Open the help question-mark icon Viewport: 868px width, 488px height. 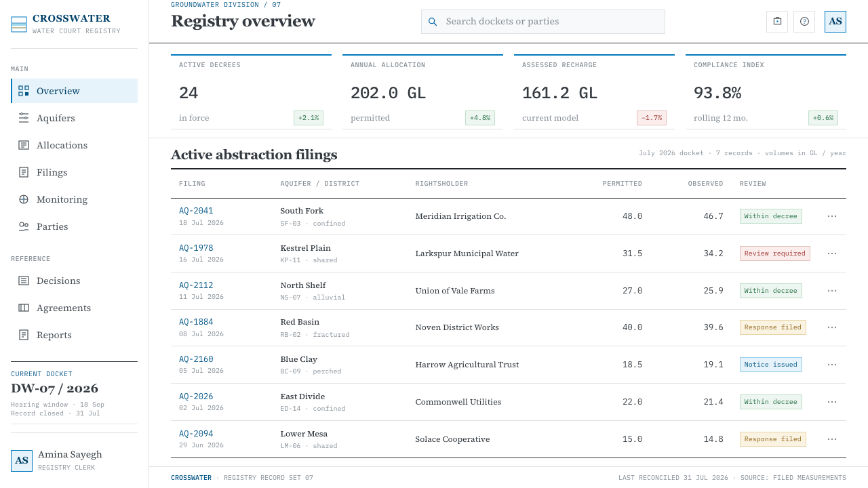804,21
